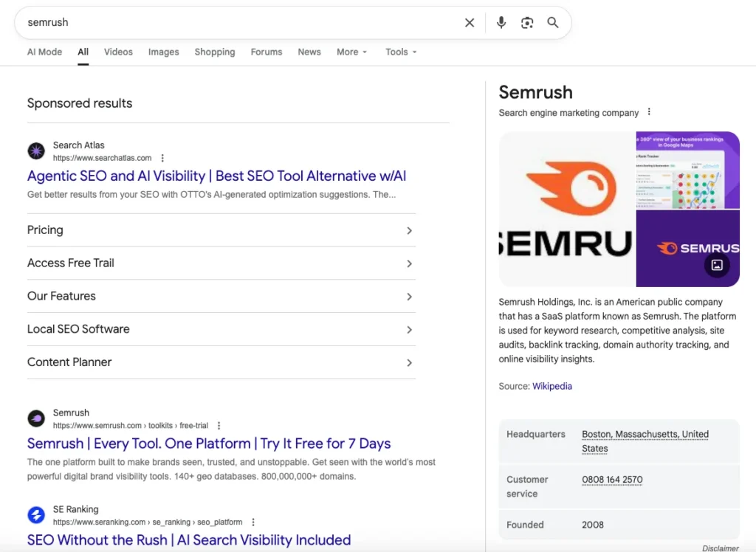Screen dimensions: 756x552
Task: Switch to the Images tab
Action: 163,52
